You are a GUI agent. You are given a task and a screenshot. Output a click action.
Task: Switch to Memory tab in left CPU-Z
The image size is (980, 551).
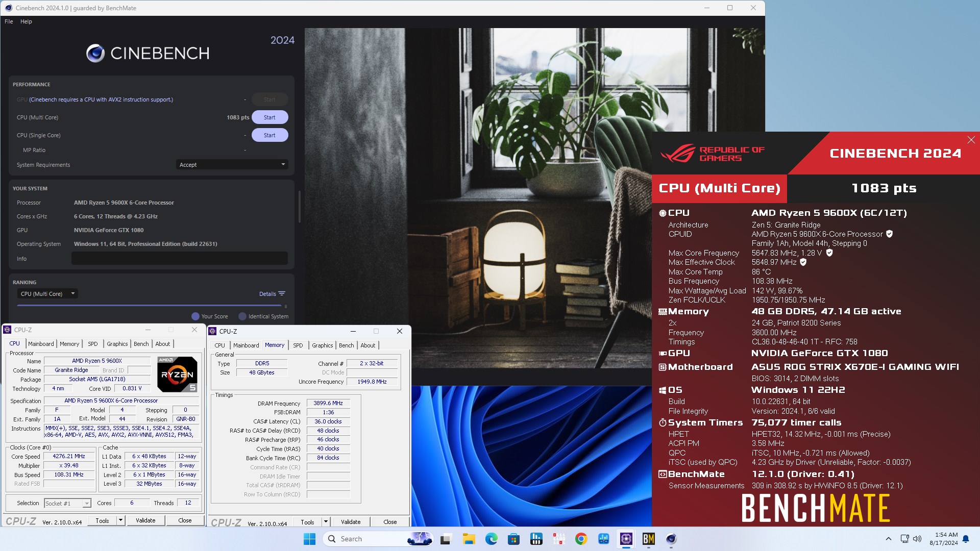point(69,344)
